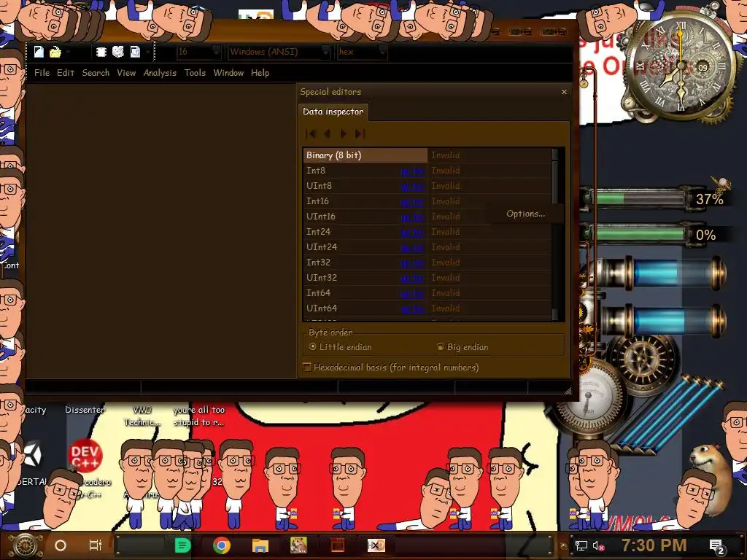Click the go to link for UInt32
Viewport: 747px width, 560px height.
pyautogui.click(x=412, y=278)
